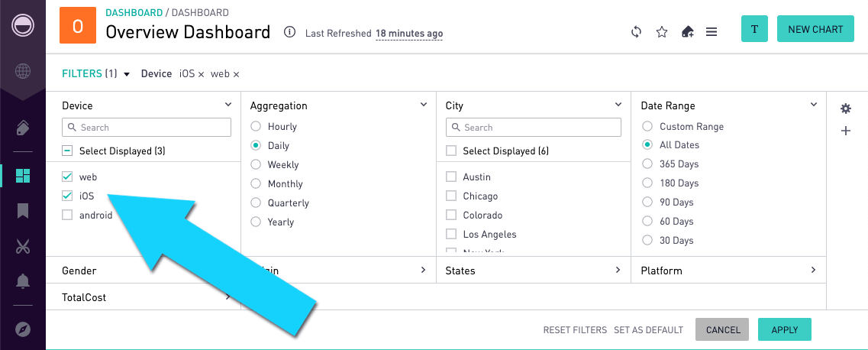Click the DASHBOARD breadcrumb link
The image size is (868, 350).
click(x=134, y=12)
